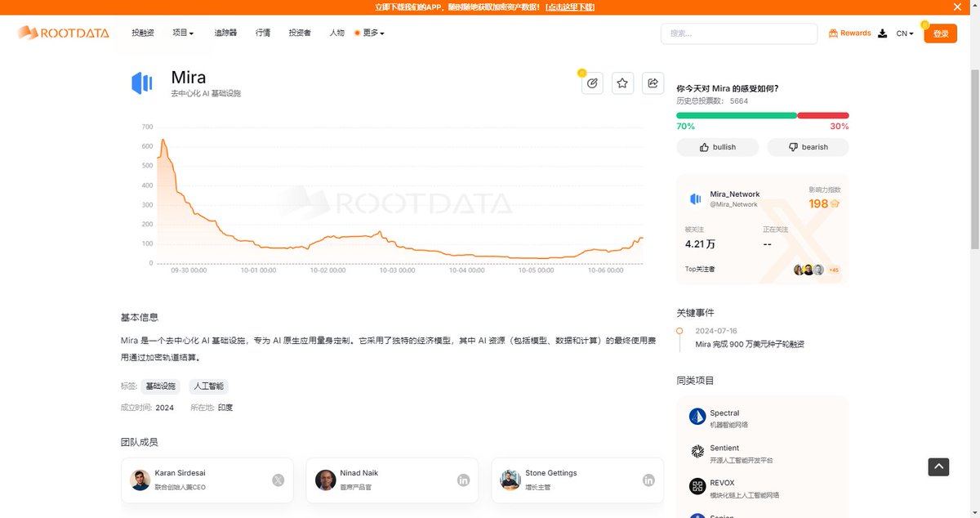This screenshot has width=980, height=518.
Task: Vote bullish on Mira
Action: [717, 147]
